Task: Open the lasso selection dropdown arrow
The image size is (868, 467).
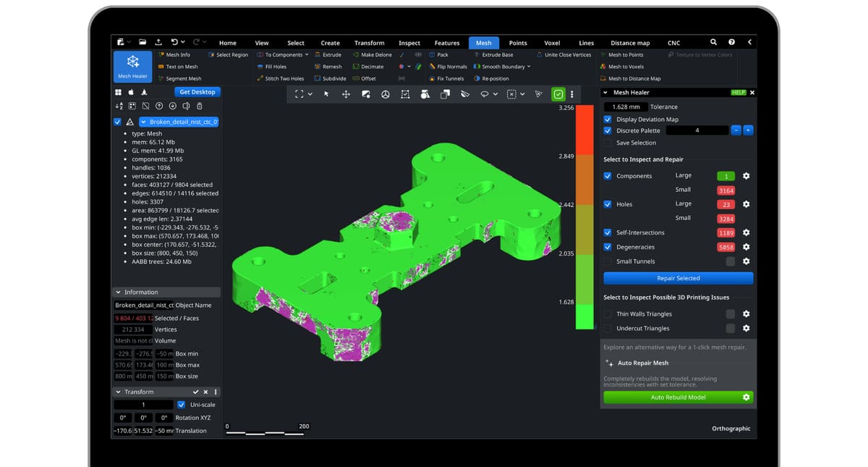Action: coord(495,94)
